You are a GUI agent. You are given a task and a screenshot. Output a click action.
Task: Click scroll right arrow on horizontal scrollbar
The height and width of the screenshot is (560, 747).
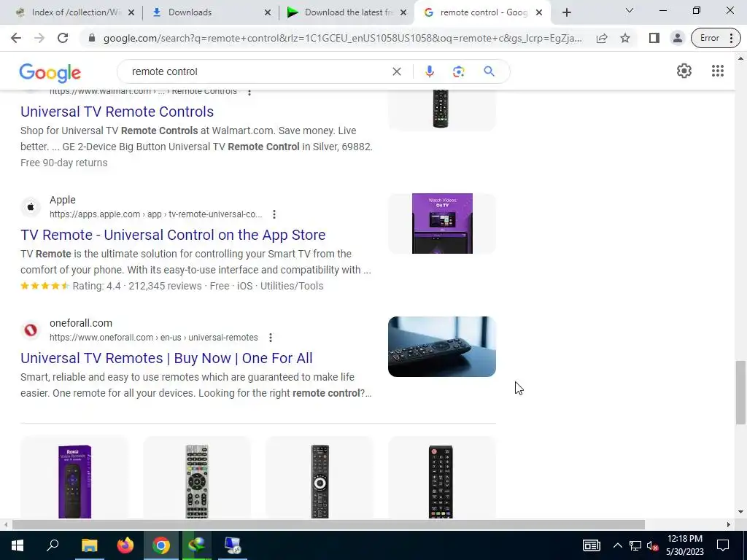pos(729,524)
